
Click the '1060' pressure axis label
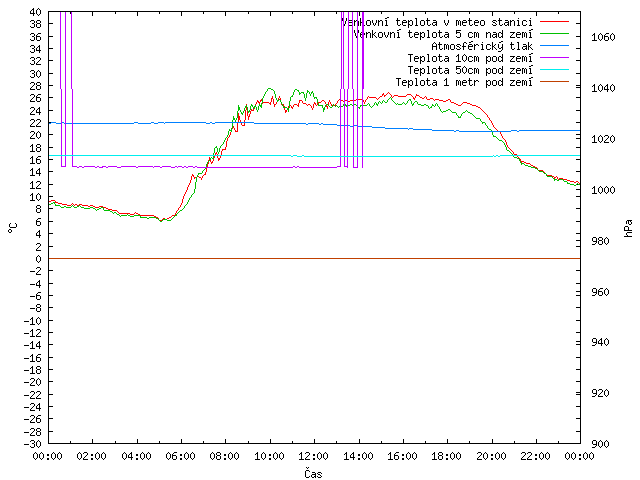(x=603, y=38)
